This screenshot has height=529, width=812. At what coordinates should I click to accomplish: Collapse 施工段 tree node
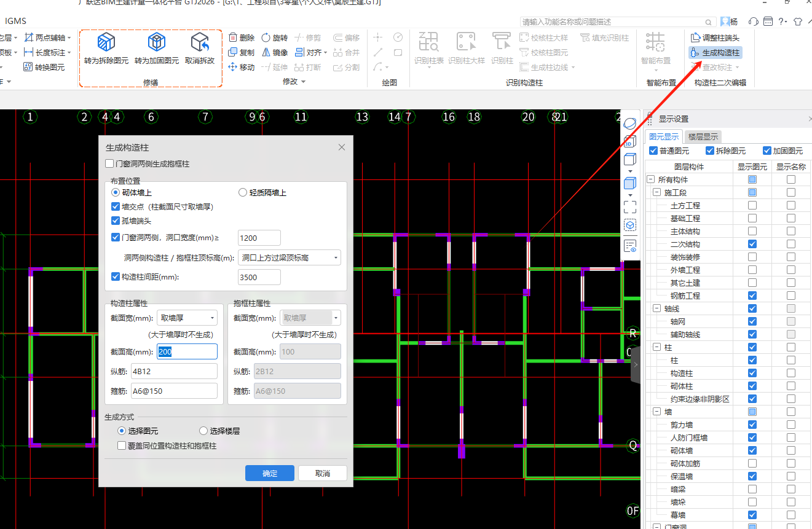(657, 192)
